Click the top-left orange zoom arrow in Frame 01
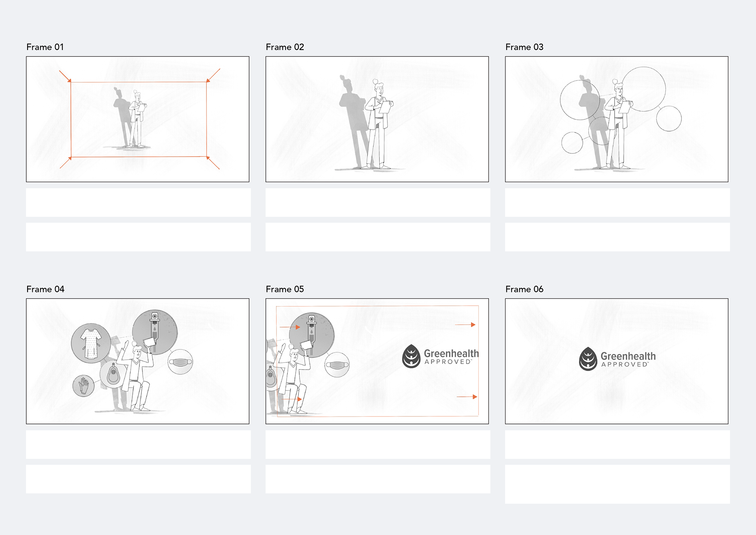The image size is (756, 535). [65, 76]
